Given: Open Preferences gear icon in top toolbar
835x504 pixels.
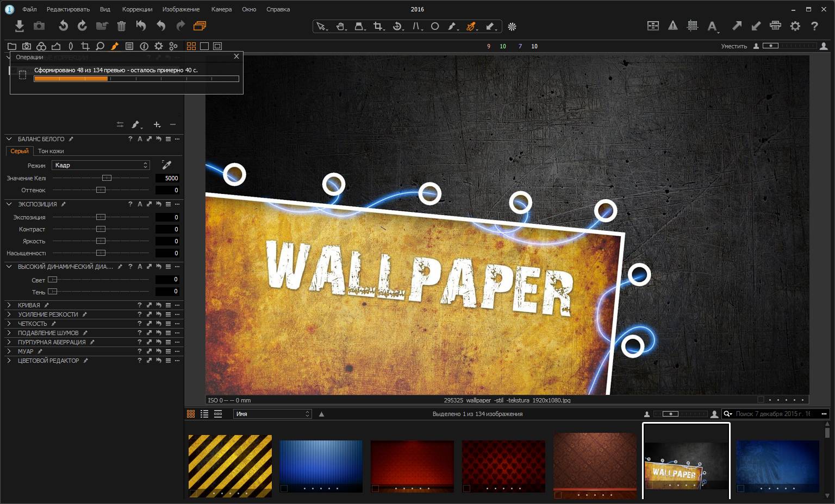Looking at the screenshot, I should 795,26.
